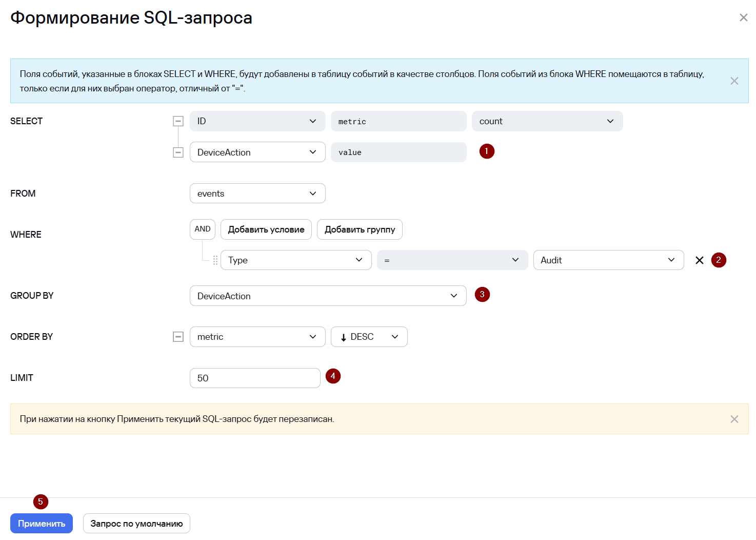Dismiss the yellow warning banner
This screenshot has width=756, height=540.
[x=734, y=419]
